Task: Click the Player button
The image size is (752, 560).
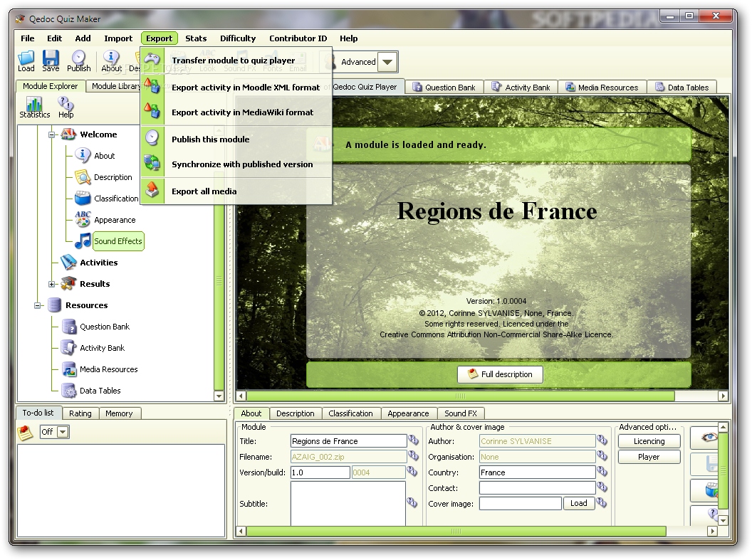Action: 649,457
